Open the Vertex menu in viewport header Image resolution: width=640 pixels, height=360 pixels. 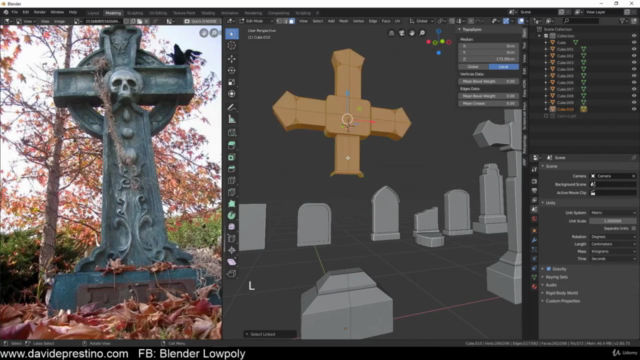pos(358,21)
